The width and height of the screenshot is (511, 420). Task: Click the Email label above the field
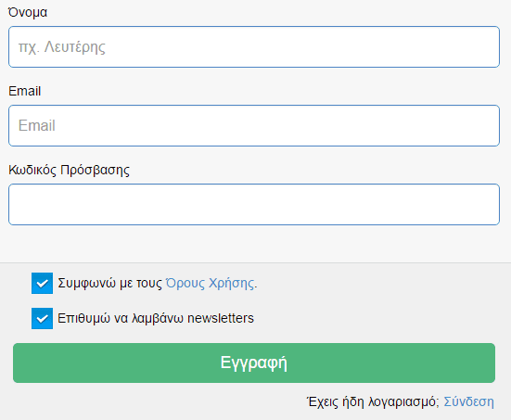[24, 91]
